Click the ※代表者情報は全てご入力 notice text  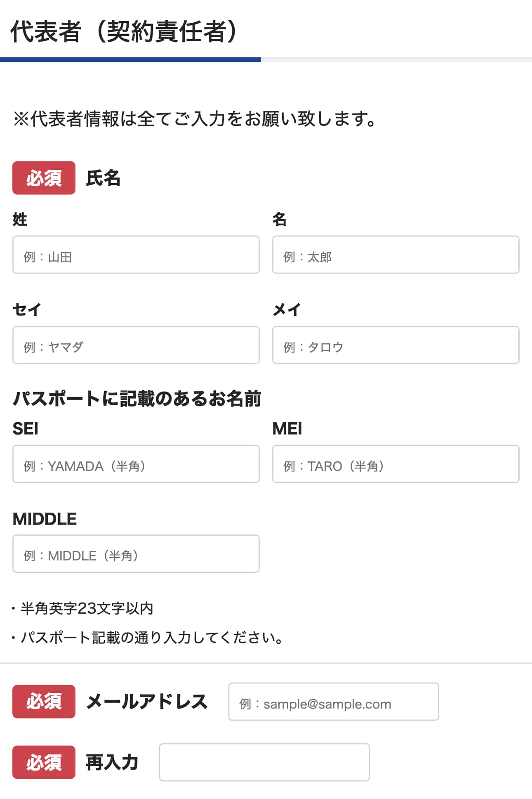pos(195,119)
